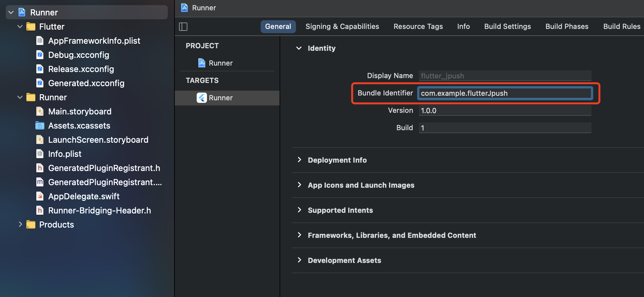Select Runner-Bridging-Header.h in the navigator
Viewport: 644px width, 297px height.
pyautogui.click(x=100, y=211)
